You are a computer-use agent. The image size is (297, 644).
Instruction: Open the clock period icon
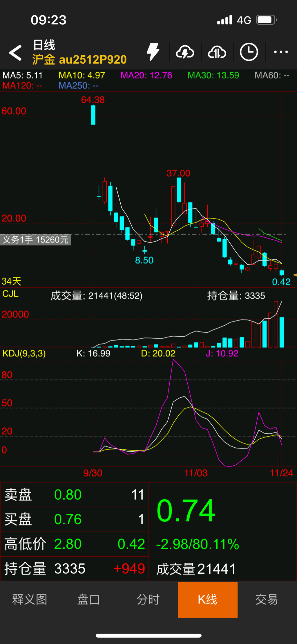249,52
